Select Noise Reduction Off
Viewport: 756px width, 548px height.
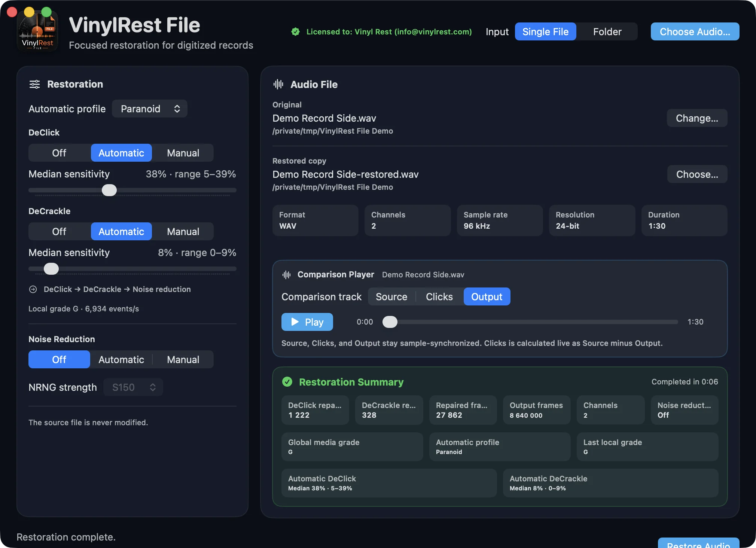coord(59,359)
